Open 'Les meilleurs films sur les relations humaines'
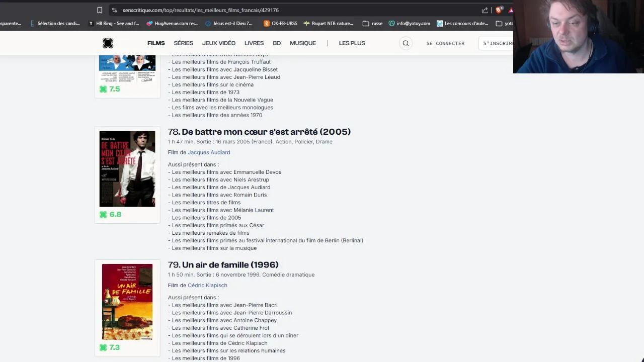The image size is (644, 362). [228, 350]
